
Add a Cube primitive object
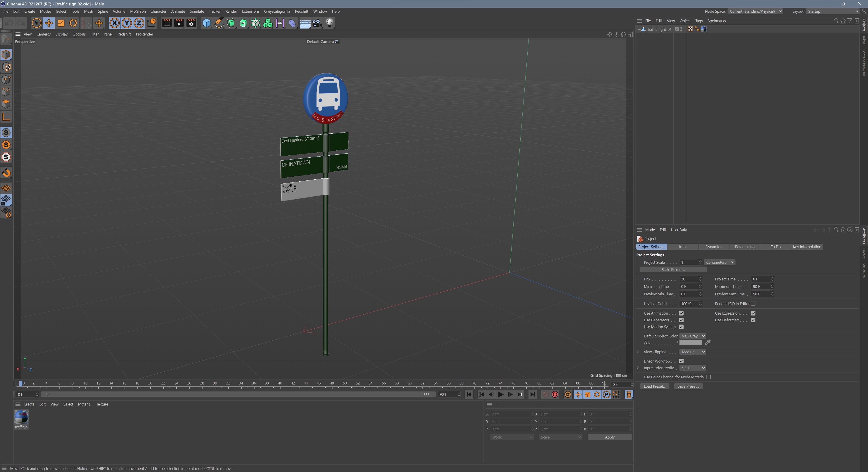pyautogui.click(x=207, y=23)
